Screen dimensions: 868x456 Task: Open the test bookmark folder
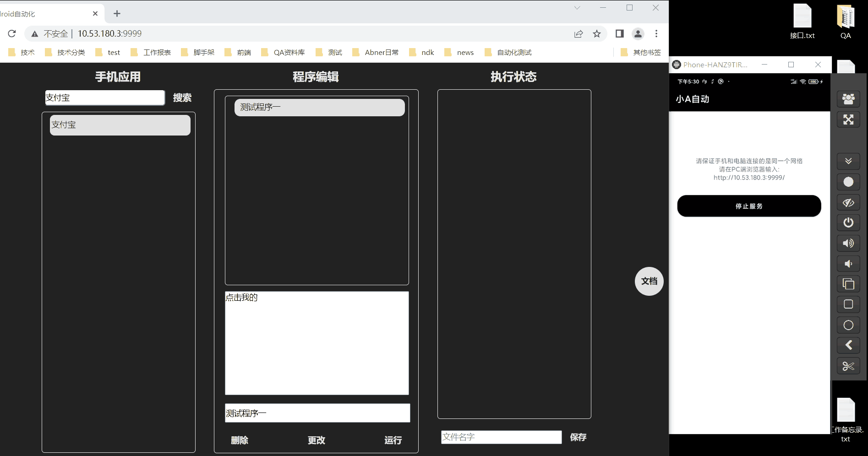pos(108,52)
